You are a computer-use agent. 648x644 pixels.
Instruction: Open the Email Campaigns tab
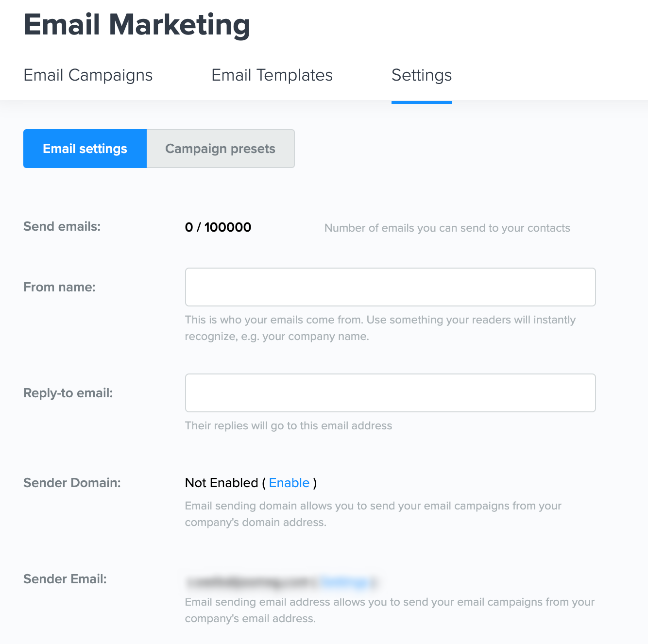click(x=88, y=75)
